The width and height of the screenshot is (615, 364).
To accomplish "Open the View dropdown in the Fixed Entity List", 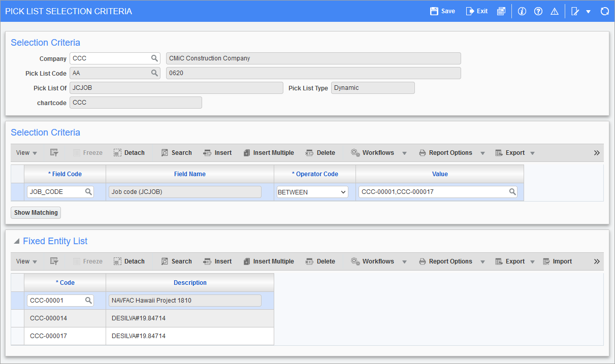I will (x=26, y=261).
